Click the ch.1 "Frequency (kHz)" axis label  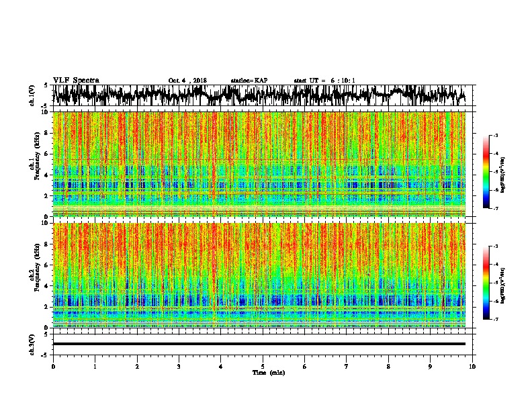click(x=37, y=156)
